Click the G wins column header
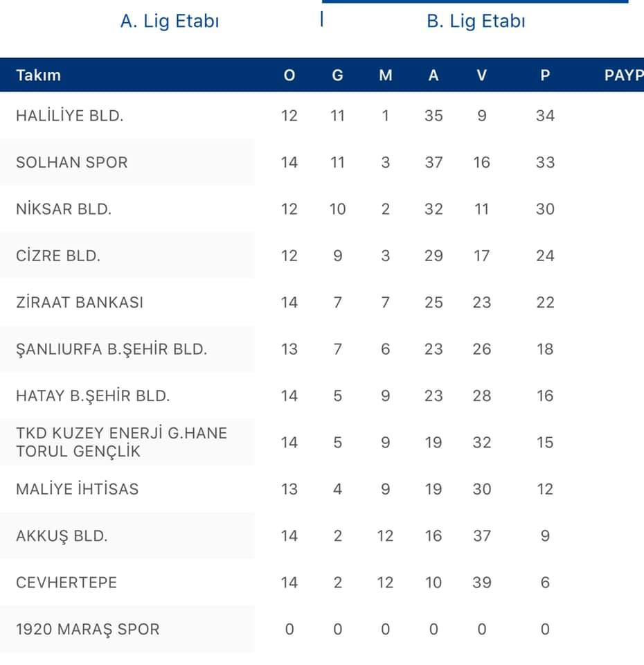 pos(337,75)
